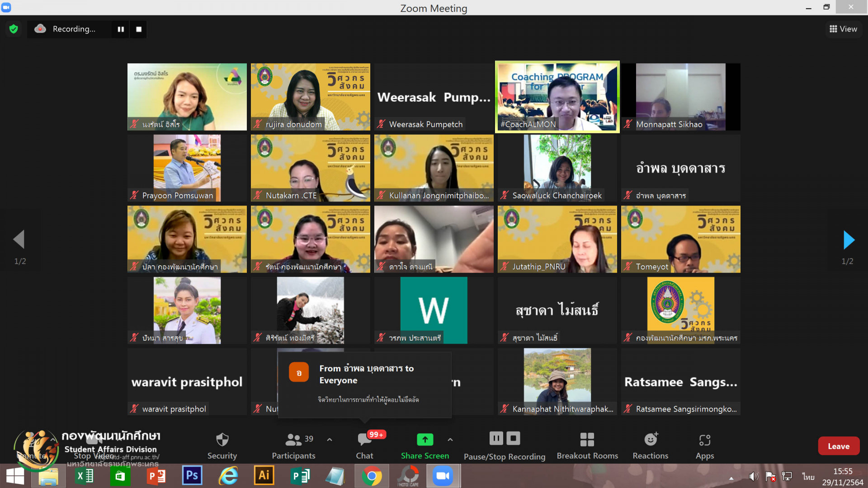
Task: Open the View layout menu
Action: pyautogui.click(x=843, y=29)
